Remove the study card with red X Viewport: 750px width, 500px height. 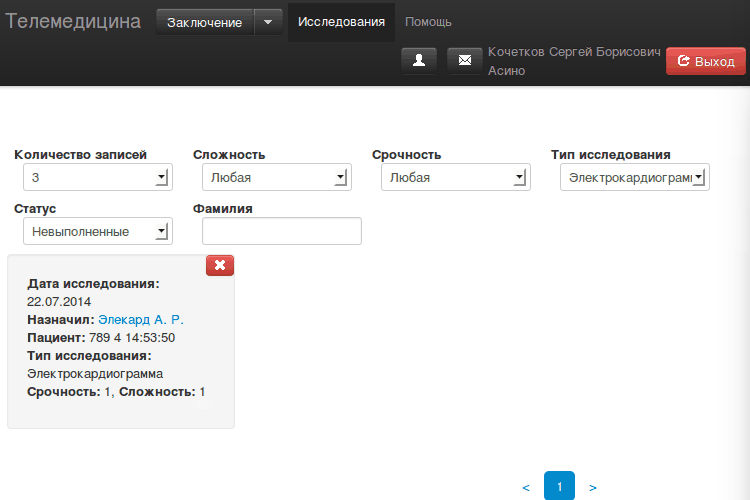(220, 266)
